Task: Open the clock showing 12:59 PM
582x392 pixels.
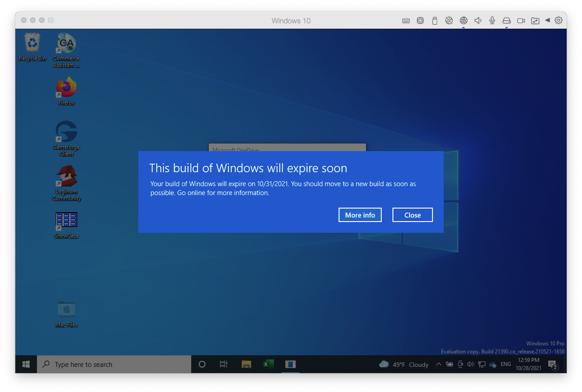Action: pyautogui.click(x=528, y=364)
